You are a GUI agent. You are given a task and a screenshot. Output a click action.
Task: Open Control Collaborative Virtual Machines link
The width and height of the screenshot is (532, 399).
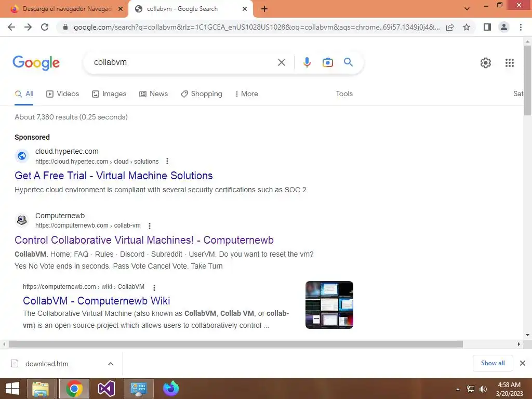click(144, 240)
